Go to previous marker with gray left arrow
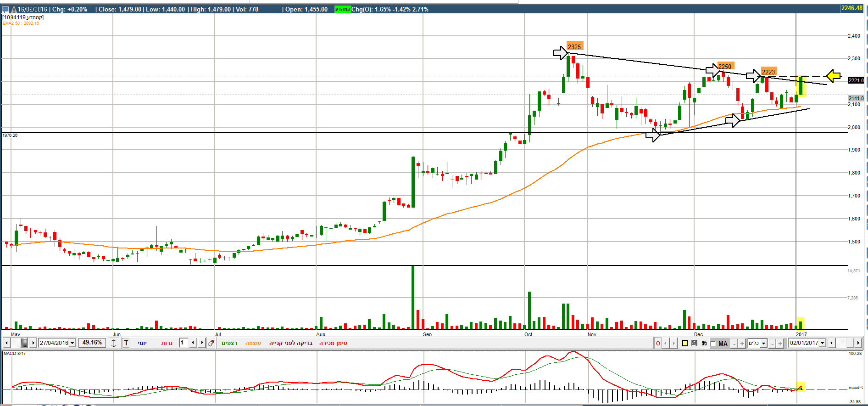The image size is (868, 406). pyautogui.click(x=666, y=343)
